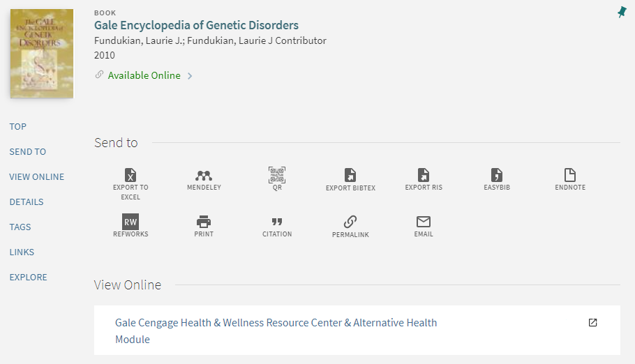
Task: Send record to RefWorks
Action: 130,222
